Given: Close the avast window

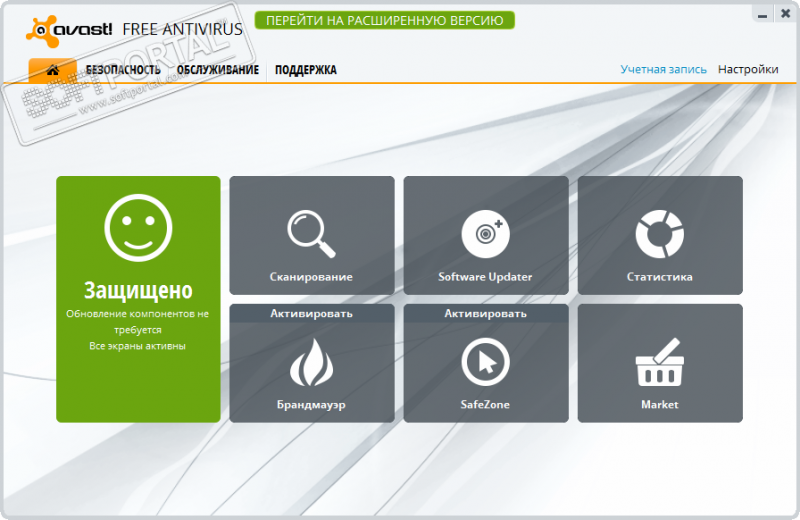Looking at the screenshot, I should pos(786,14).
